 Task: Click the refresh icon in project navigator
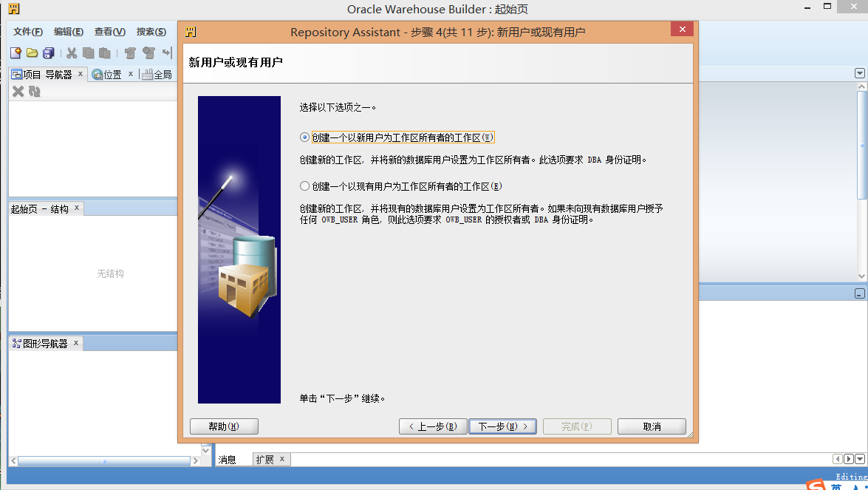(34, 92)
